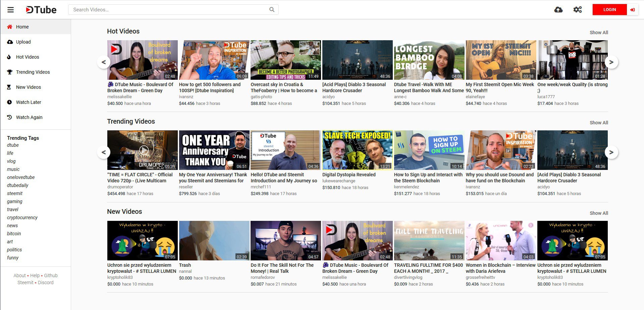Viewport: 644px width, 310px height.
Task: Open the settings gears icon
Action: click(578, 10)
